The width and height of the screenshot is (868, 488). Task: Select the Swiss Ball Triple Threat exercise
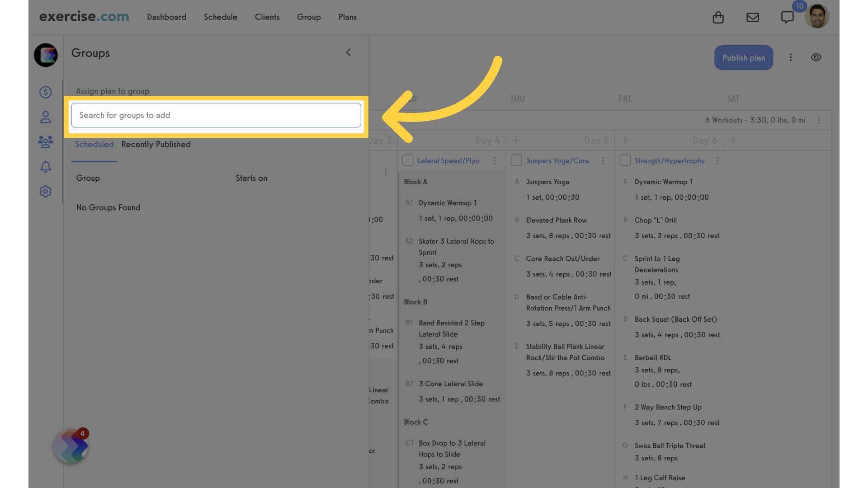coord(670,446)
